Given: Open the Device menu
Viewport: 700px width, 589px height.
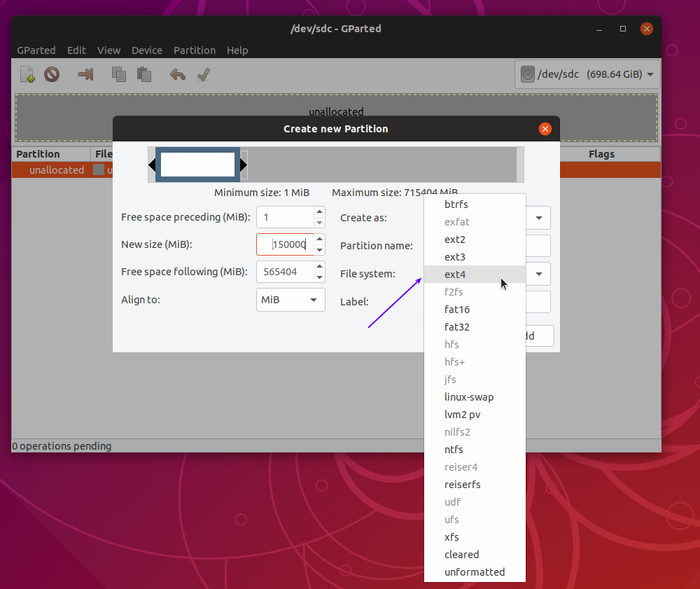Looking at the screenshot, I should pos(147,50).
